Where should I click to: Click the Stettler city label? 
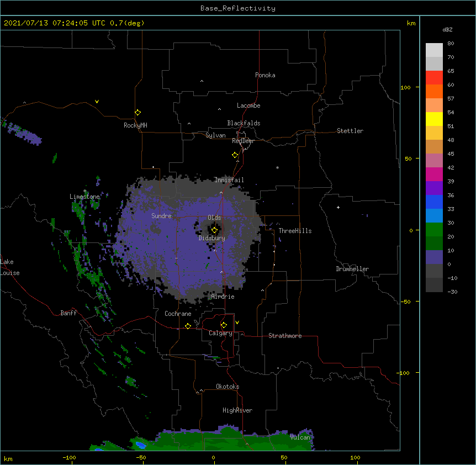(x=350, y=131)
